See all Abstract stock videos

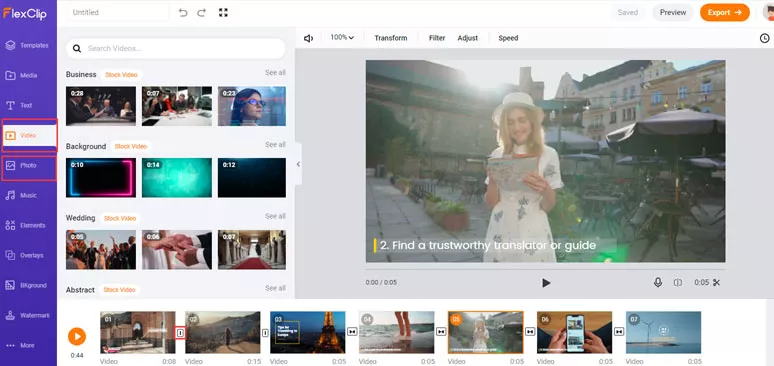pyautogui.click(x=275, y=288)
